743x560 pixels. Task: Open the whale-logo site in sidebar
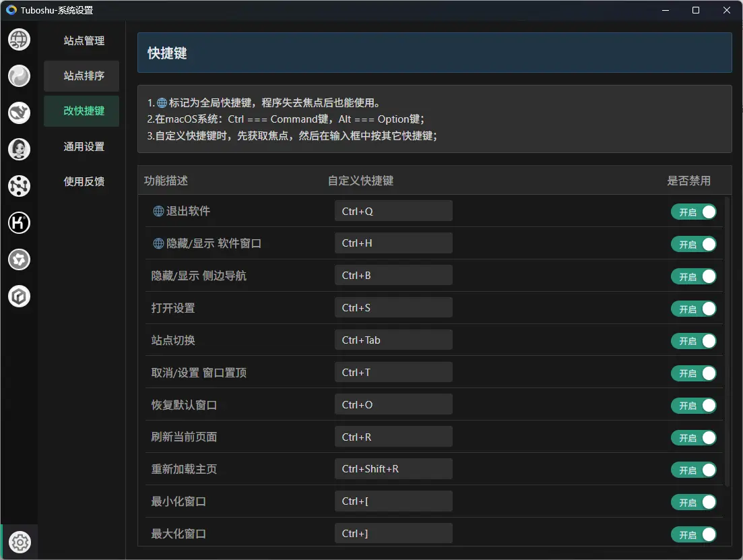coord(19,113)
